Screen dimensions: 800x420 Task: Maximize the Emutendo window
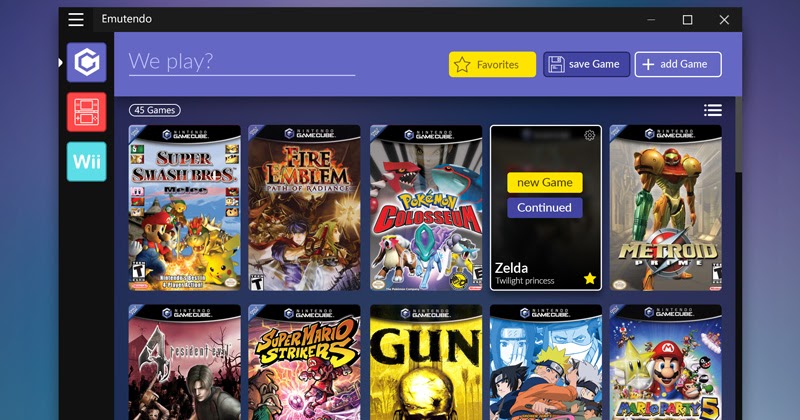coord(688,19)
